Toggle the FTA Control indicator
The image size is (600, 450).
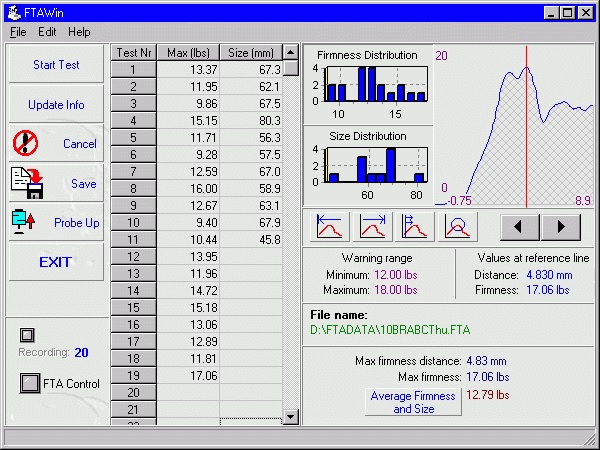pyautogui.click(x=28, y=382)
